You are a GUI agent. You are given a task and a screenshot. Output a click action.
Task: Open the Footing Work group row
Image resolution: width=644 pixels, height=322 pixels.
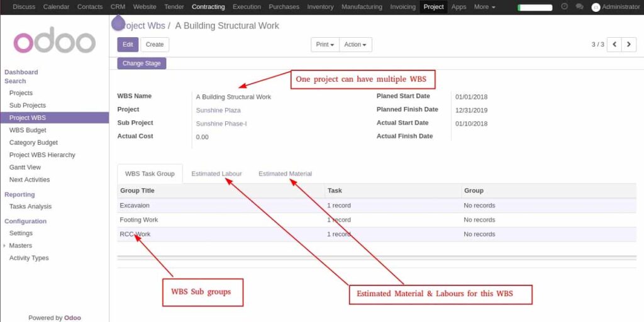[139, 220]
